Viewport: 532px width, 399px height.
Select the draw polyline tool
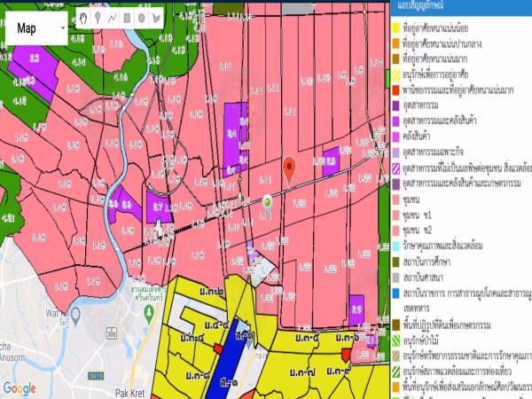pos(113,18)
